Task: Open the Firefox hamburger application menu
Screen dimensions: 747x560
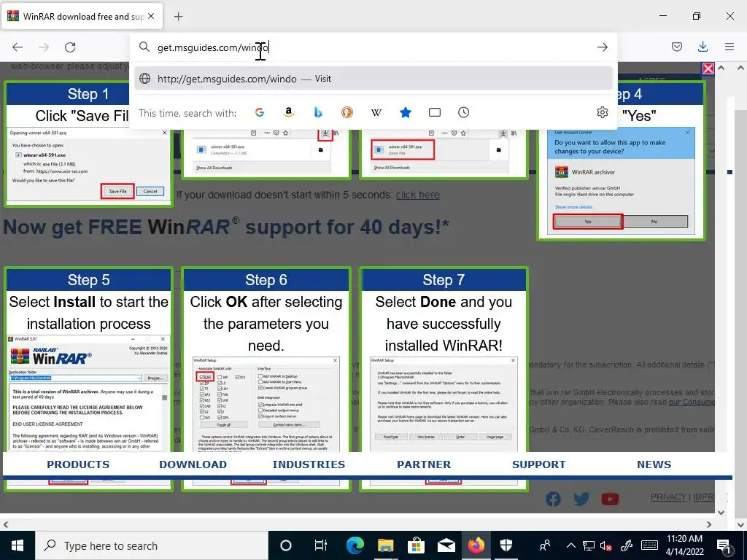Action: coord(729,47)
